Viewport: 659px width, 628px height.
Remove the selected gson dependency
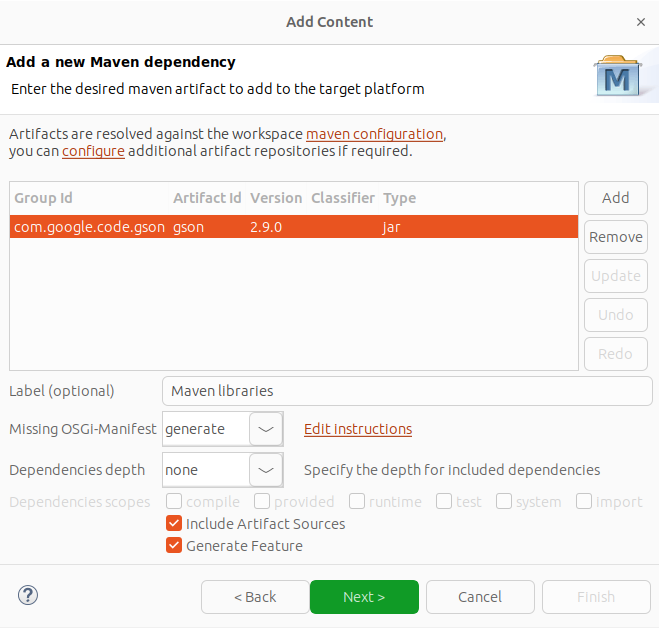coord(615,237)
